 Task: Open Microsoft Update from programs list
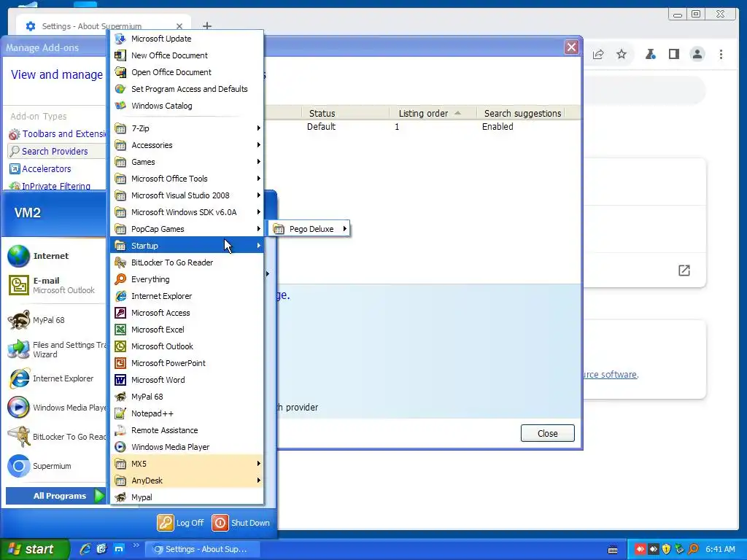click(187, 39)
